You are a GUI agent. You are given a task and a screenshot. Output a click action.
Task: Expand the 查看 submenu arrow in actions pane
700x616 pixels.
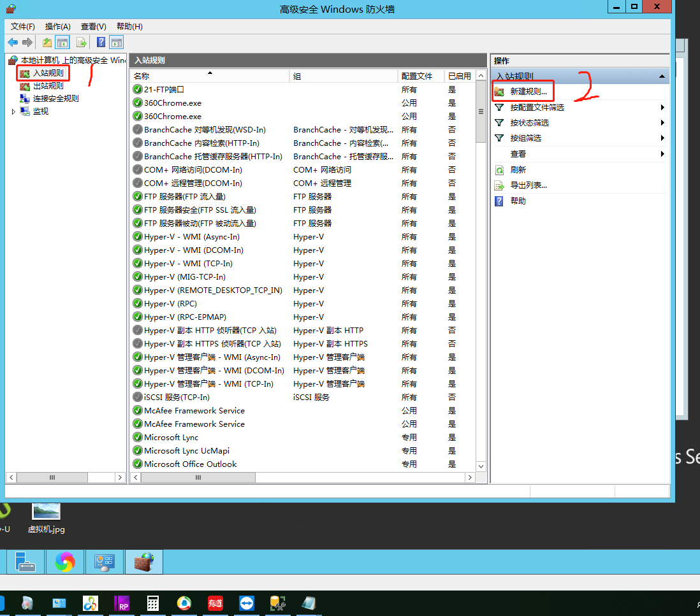click(662, 154)
